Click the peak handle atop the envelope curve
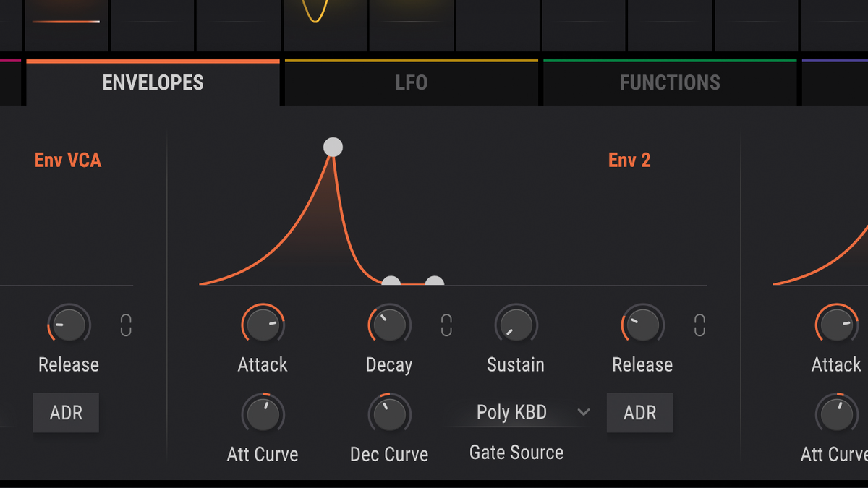The height and width of the screenshot is (488, 868). pyautogui.click(x=333, y=147)
